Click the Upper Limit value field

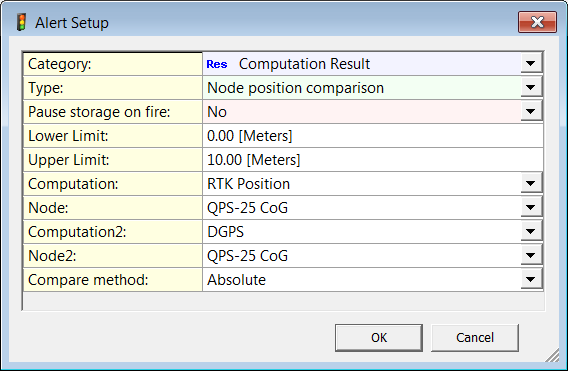[372, 160]
